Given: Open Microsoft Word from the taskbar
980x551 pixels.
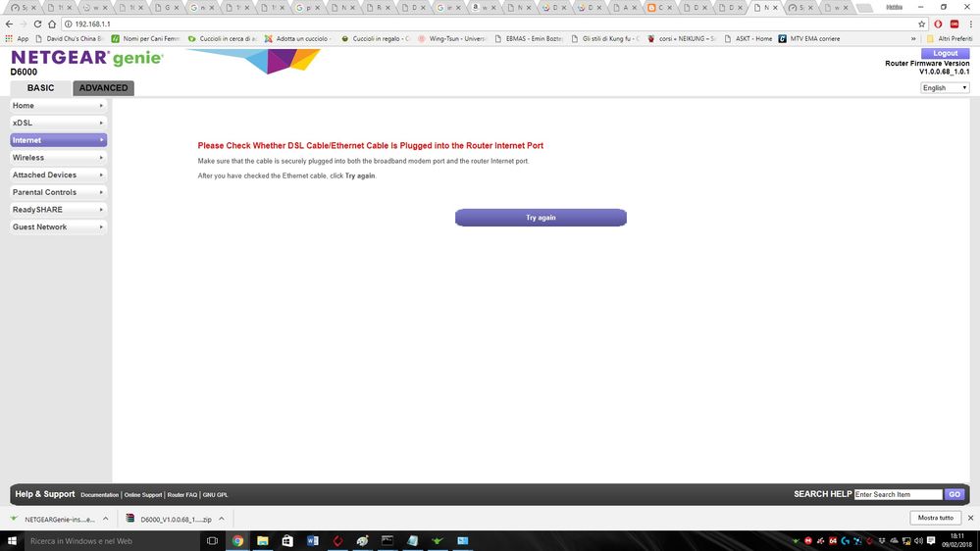Looking at the screenshot, I should pos(313,540).
